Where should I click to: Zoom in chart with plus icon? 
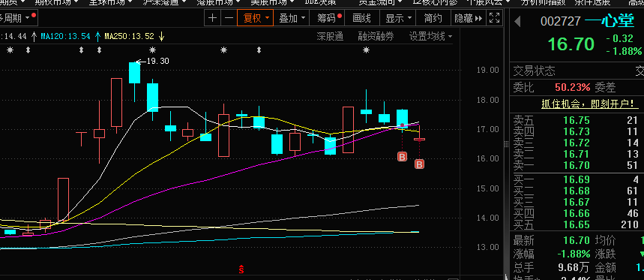tap(212, 18)
